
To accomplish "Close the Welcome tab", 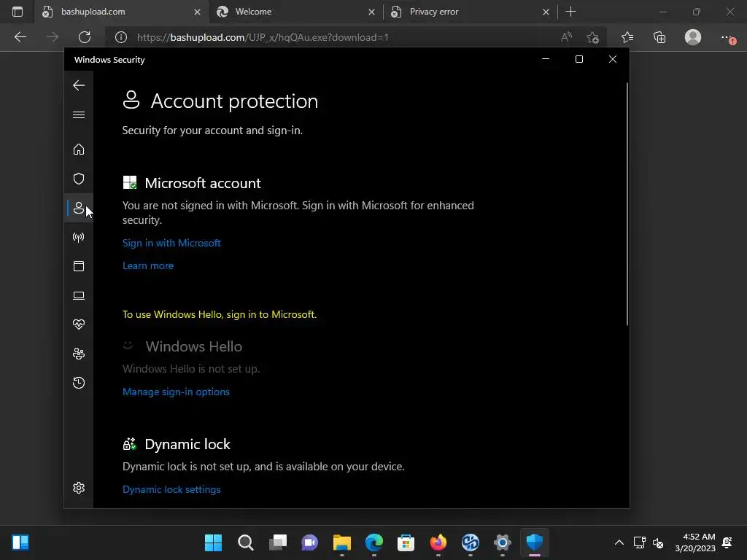I will click(371, 12).
